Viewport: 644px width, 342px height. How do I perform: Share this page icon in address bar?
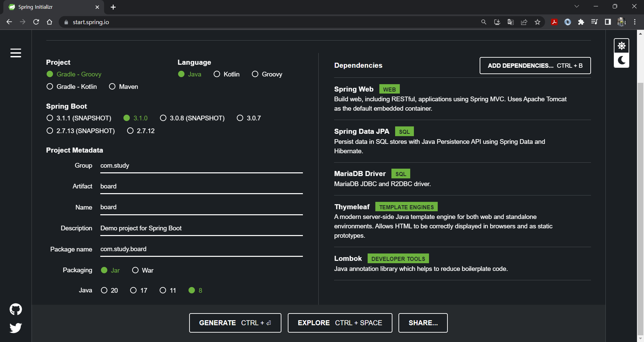(524, 22)
